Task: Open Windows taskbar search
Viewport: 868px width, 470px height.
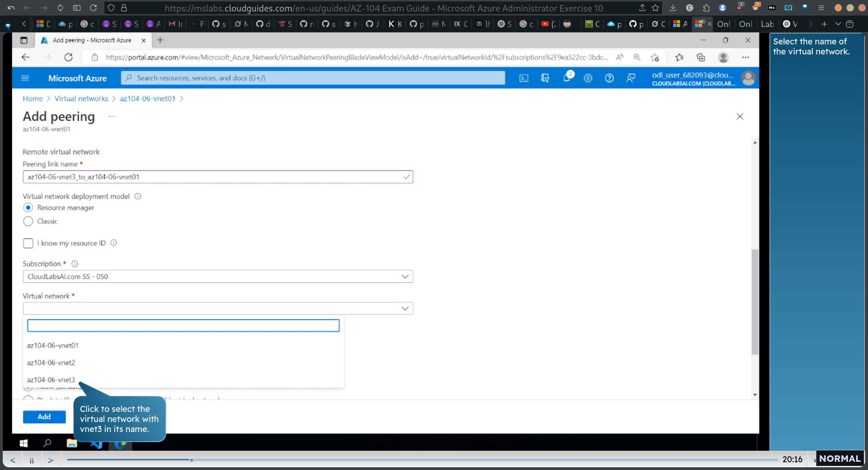Action: [x=47, y=443]
